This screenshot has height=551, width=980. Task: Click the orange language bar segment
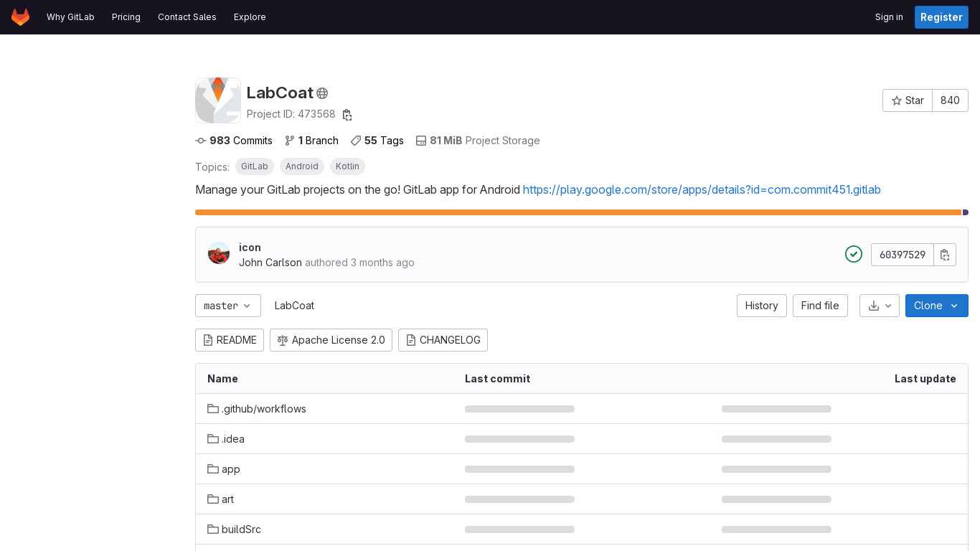point(578,212)
